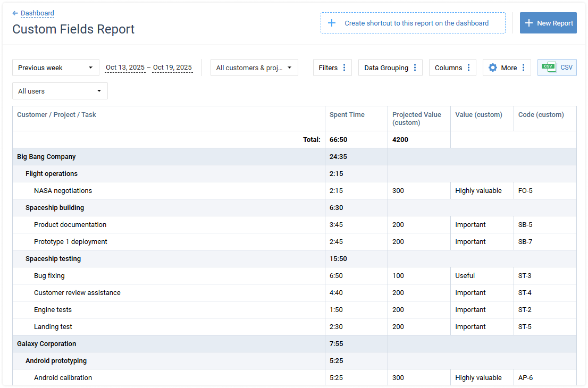The width and height of the screenshot is (588, 388).
Task: Open the three-dot menu beside Columns
Action: pyautogui.click(x=468, y=68)
